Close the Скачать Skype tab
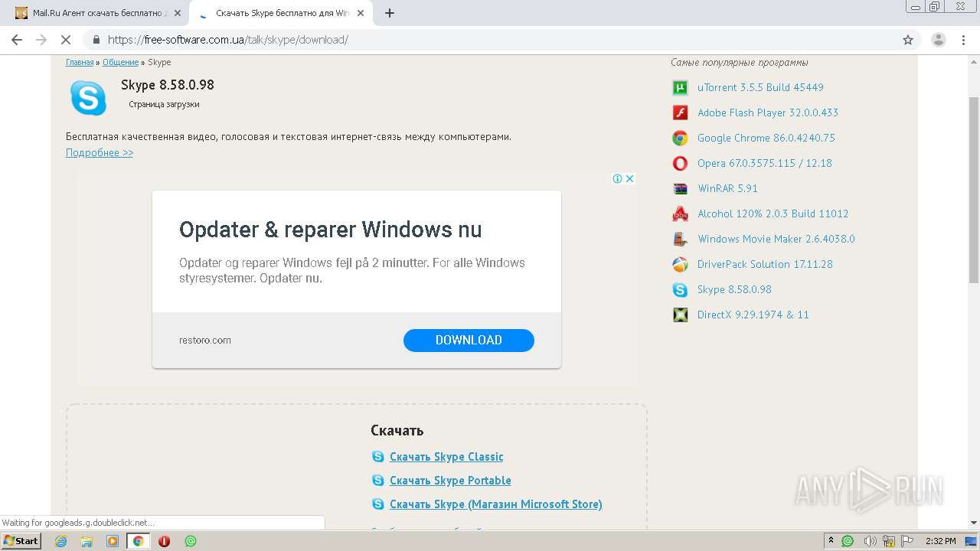This screenshot has height=551, width=980. tap(360, 13)
